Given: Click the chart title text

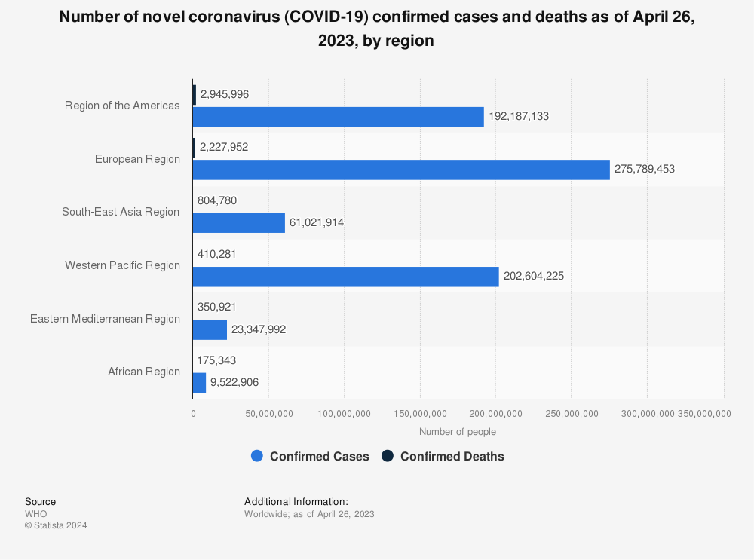Looking at the screenshot, I should (x=376, y=29).
